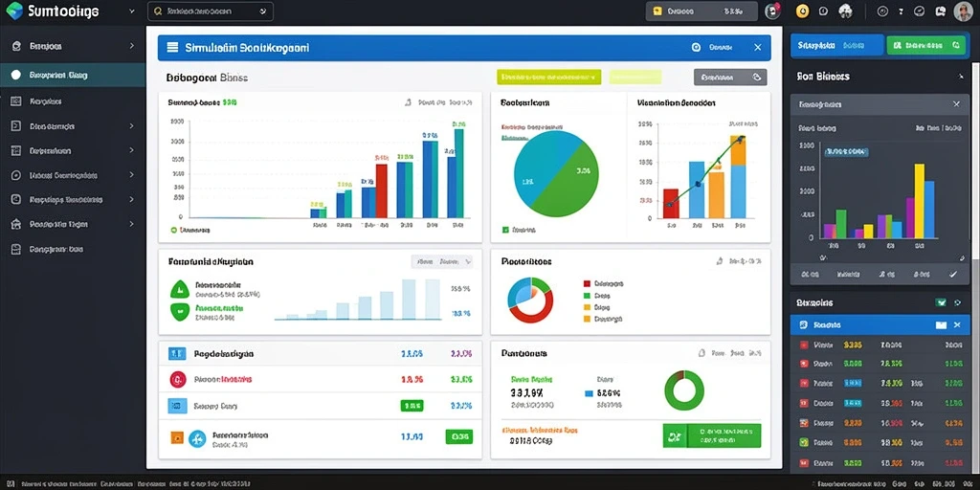Select the right list row with the green square icon
Viewport: 980px width, 490px height.
click(x=880, y=442)
